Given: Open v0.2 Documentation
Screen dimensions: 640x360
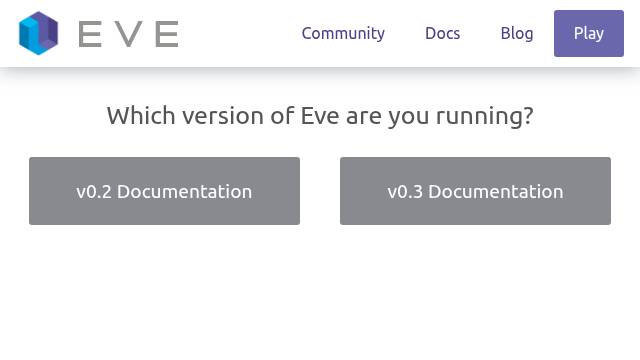Looking at the screenshot, I should click(164, 191).
